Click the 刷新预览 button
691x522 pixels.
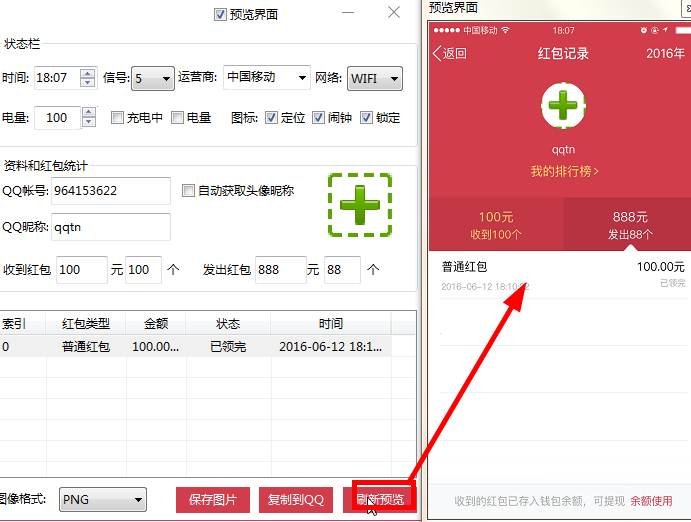380,500
